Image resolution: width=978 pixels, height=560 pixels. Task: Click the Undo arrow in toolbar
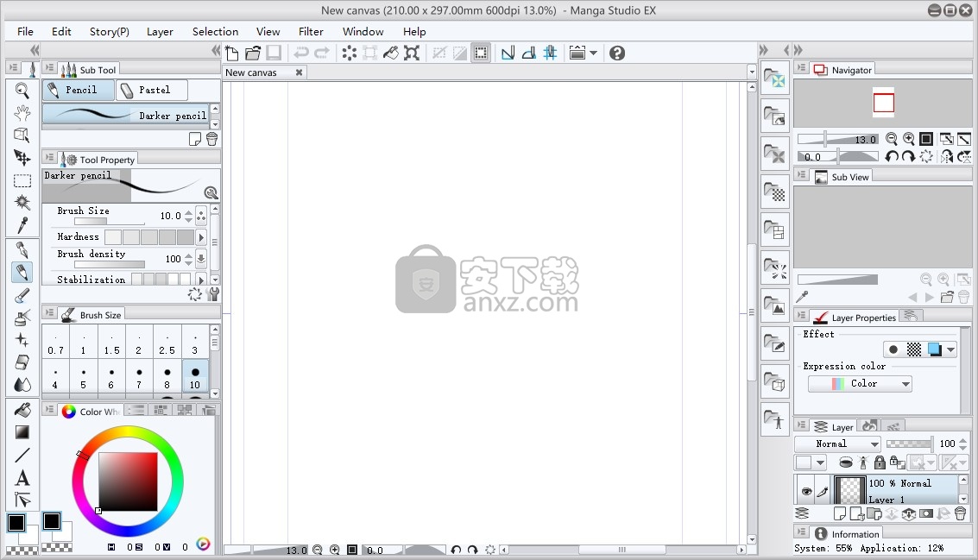click(x=301, y=53)
